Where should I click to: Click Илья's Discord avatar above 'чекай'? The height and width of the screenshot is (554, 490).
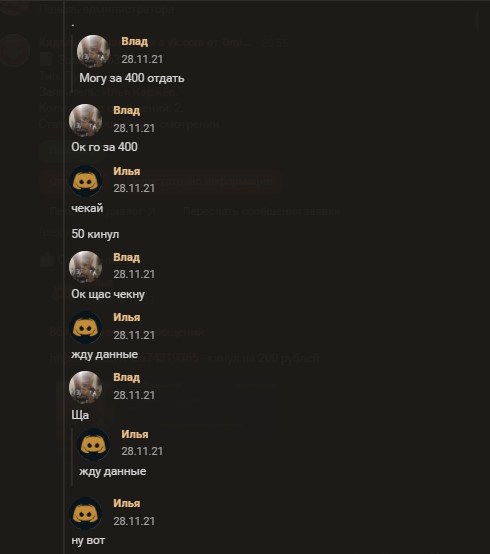tap(85, 181)
